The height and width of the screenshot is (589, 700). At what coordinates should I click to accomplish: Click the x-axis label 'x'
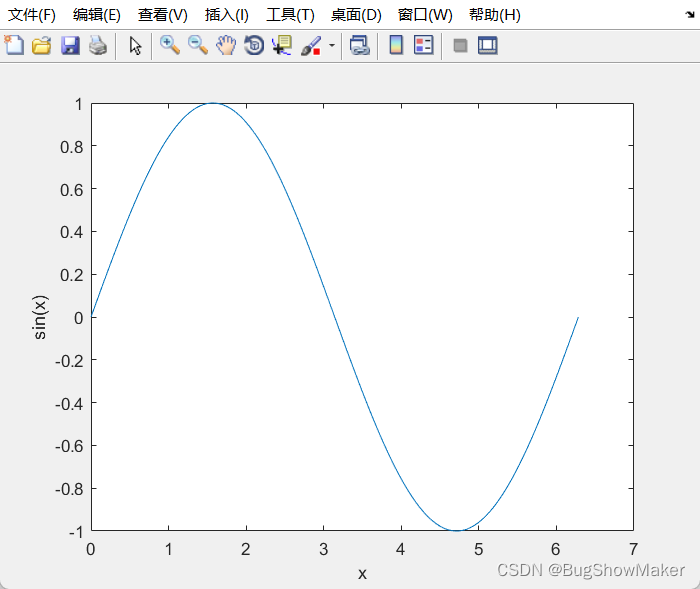(x=362, y=573)
